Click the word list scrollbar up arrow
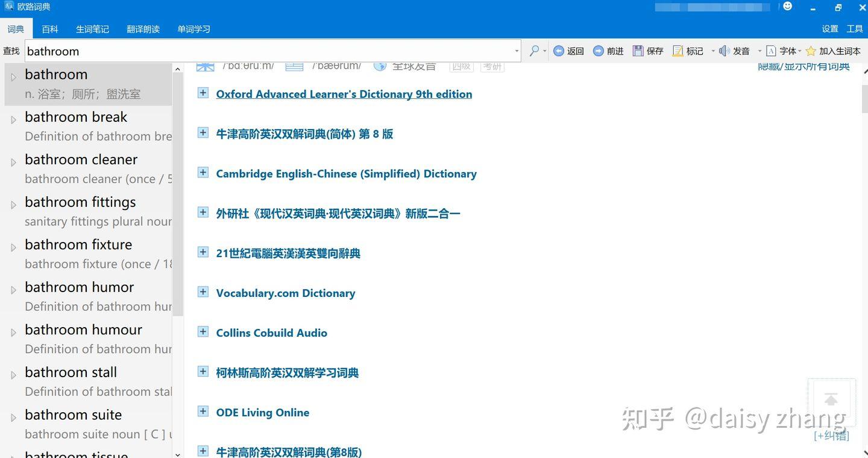The image size is (868, 458). (178, 69)
